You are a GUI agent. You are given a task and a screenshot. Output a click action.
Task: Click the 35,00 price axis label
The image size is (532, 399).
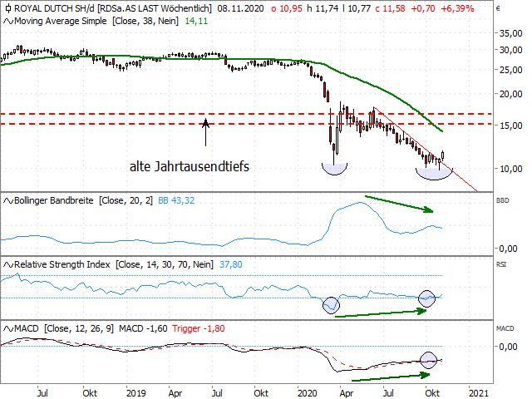point(511,33)
